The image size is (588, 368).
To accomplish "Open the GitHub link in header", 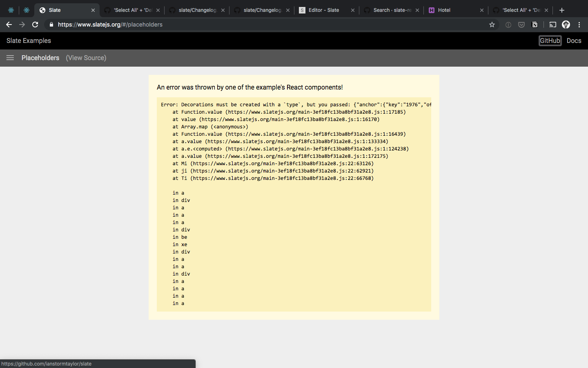I will 550,40.
